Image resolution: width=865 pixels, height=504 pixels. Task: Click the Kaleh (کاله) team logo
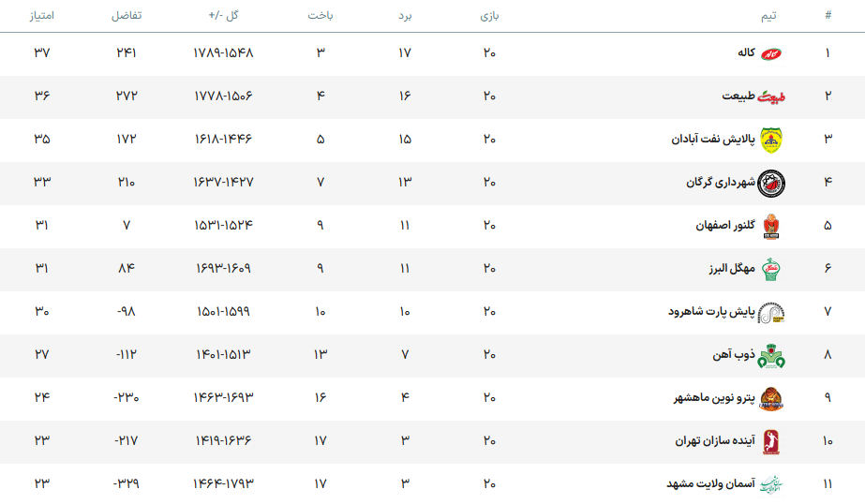pyautogui.click(x=770, y=53)
